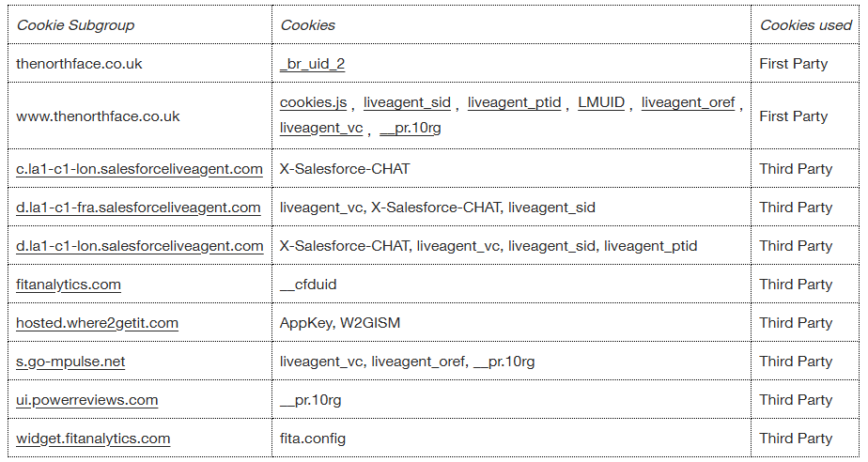The height and width of the screenshot is (462, 868).
Task: Open the underlined __pr.10rg cookie link
Action: (411, 128)
